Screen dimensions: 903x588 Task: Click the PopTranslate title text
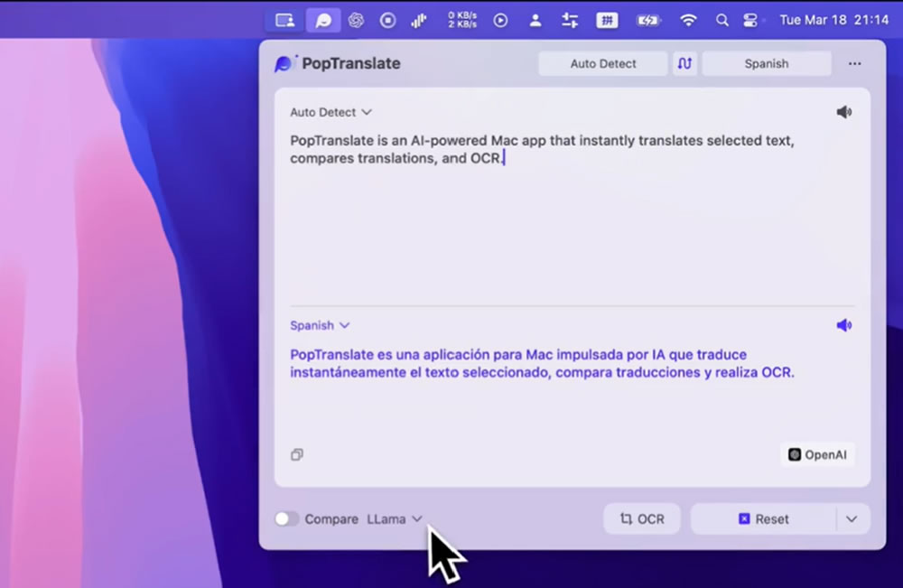pos(351,63)
